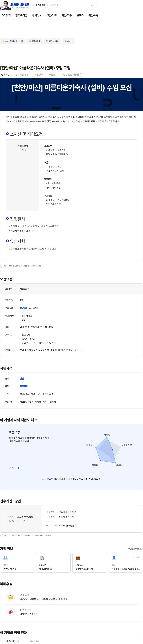Click the arrow after 비교해볼 수 있어요
Image resolution: width=143 pixels, height=644 pixels.
click(99, 479)
